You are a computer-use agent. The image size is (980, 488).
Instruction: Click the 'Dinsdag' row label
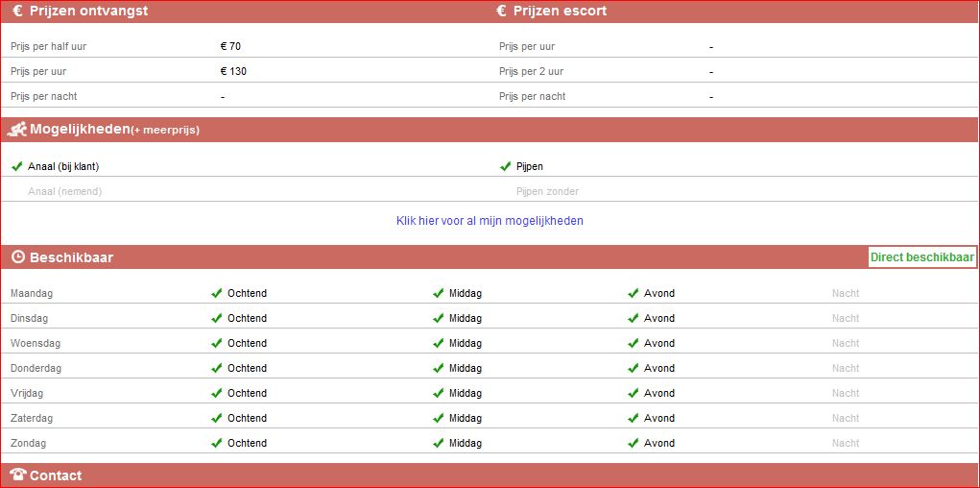coord(30,318)
